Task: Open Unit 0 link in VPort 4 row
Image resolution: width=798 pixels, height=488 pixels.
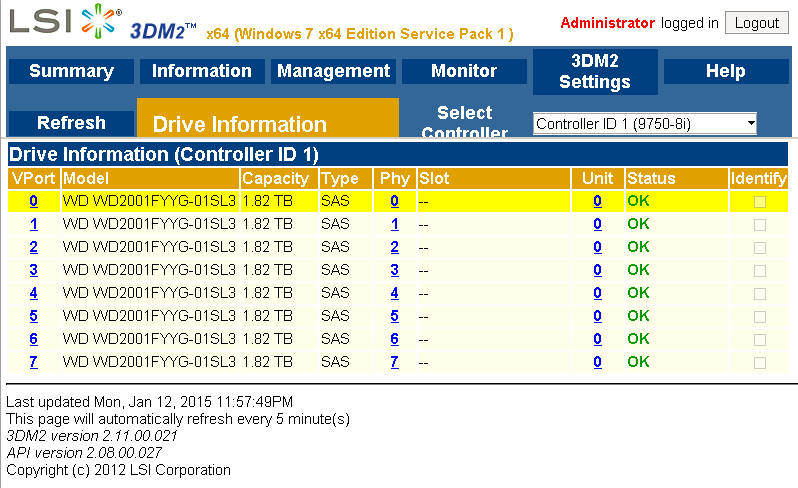Action: (x=597, y=293)
